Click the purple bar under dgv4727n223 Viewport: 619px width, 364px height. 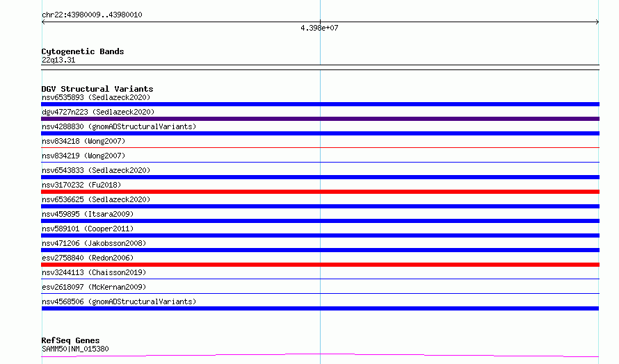(320, 119)
